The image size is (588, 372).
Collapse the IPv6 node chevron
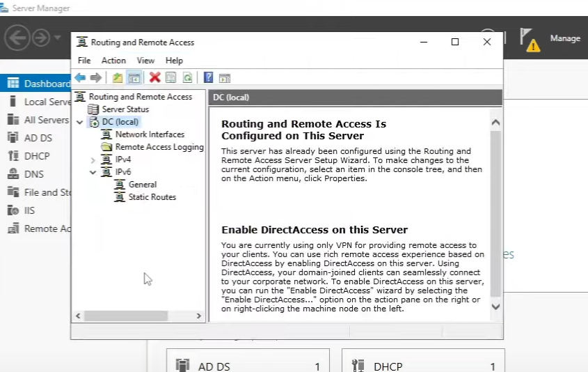coord(93,172)
